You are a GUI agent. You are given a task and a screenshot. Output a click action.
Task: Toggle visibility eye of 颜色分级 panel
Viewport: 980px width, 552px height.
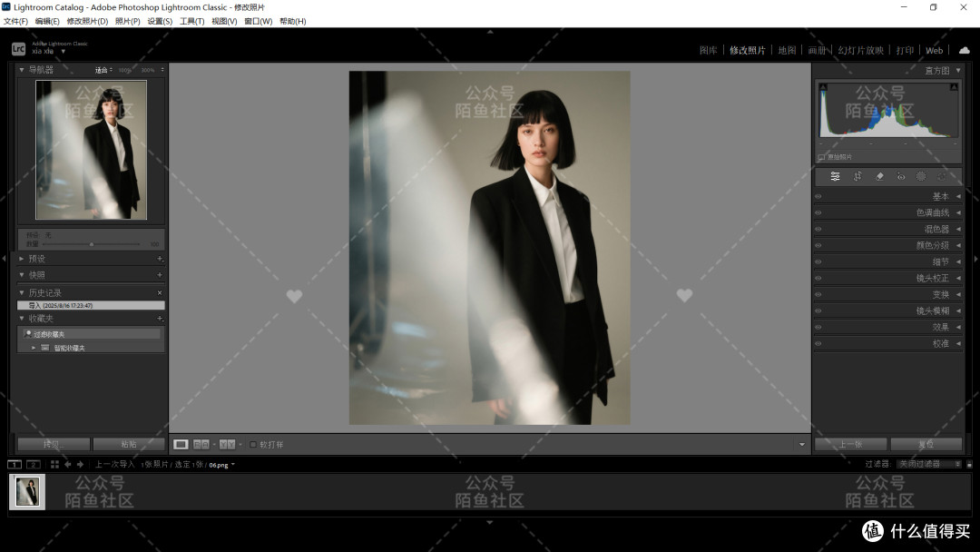(818, 246)
